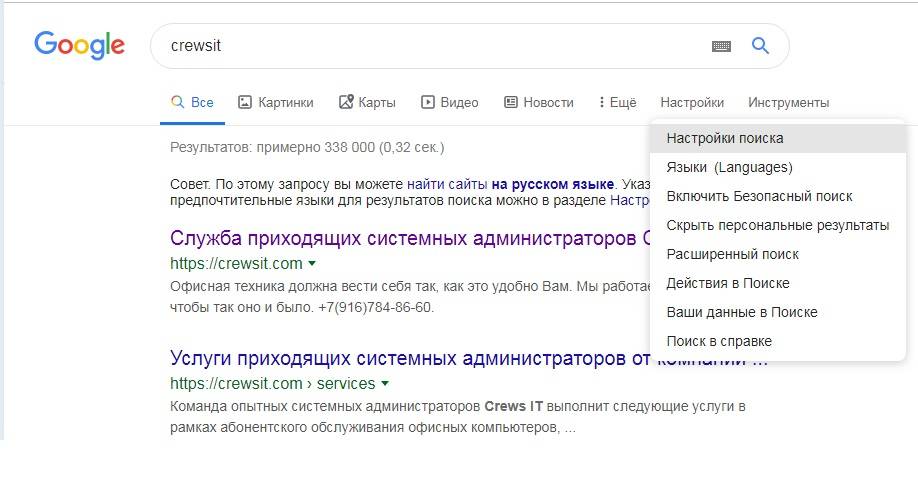Viewport: 918px width, 480px height.
Task: Open Действия в Поиске
Action: [778, 283]
